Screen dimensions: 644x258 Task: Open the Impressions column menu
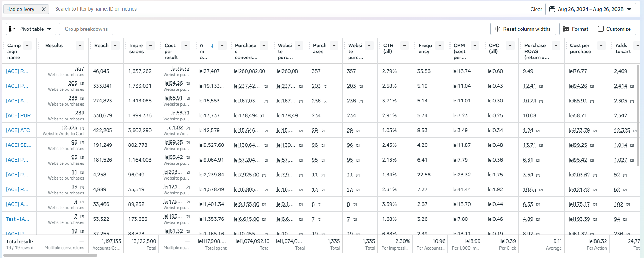[x=151, y=45]
